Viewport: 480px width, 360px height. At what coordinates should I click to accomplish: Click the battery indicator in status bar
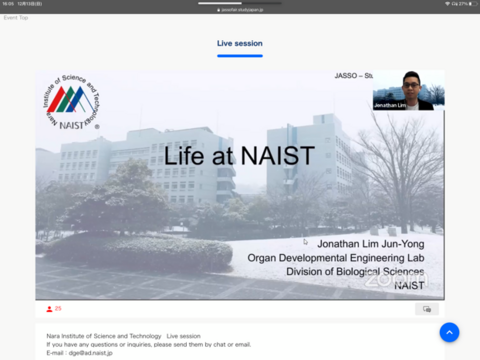pyautogui.click(x=473, y=4)
